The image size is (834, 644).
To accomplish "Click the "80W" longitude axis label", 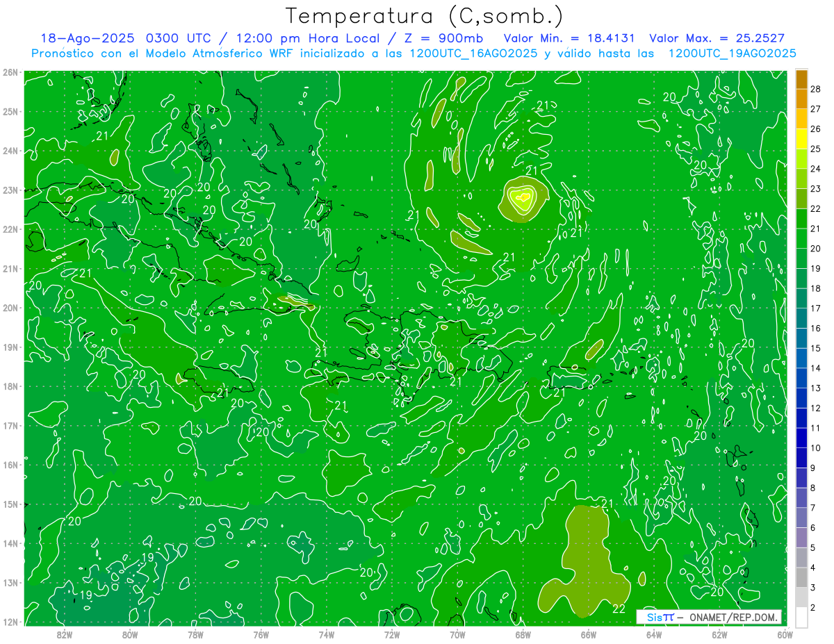I will pyautogui.click(x=129, y=634).
